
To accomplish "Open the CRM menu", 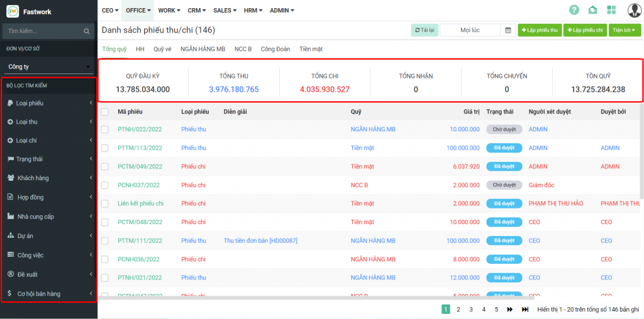I will tap(196, 10).
